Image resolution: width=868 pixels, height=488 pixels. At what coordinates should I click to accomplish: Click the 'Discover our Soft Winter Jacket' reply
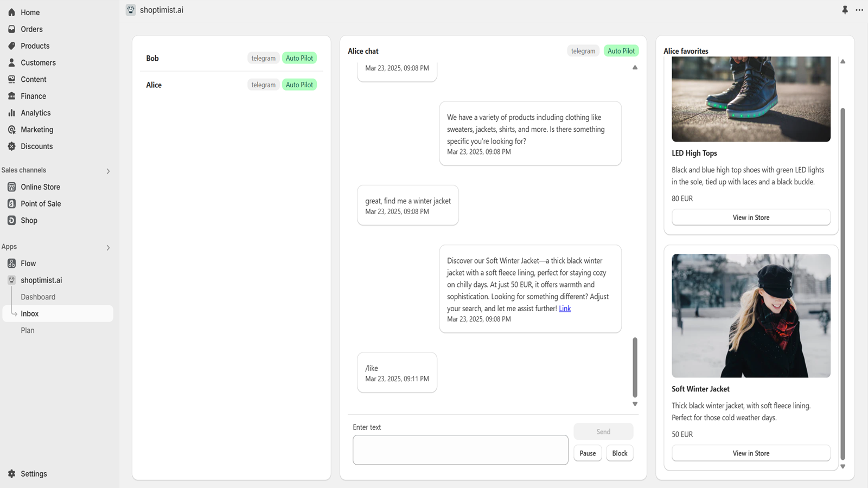[x=531, y=289]
